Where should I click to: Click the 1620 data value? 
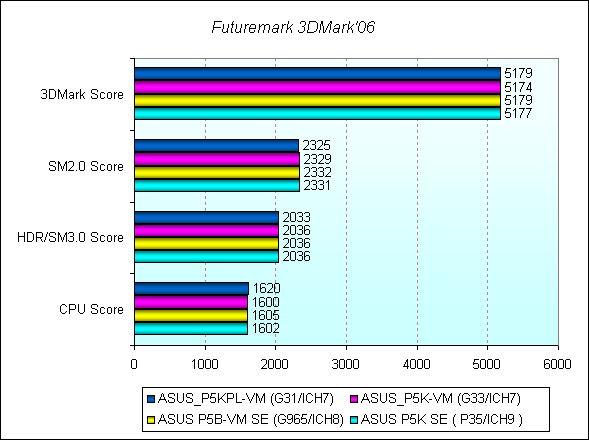coord(267,288)
